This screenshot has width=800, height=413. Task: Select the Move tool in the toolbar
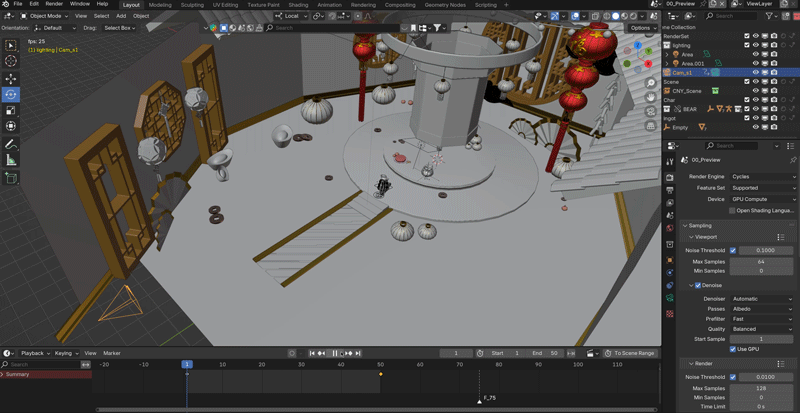11,79
